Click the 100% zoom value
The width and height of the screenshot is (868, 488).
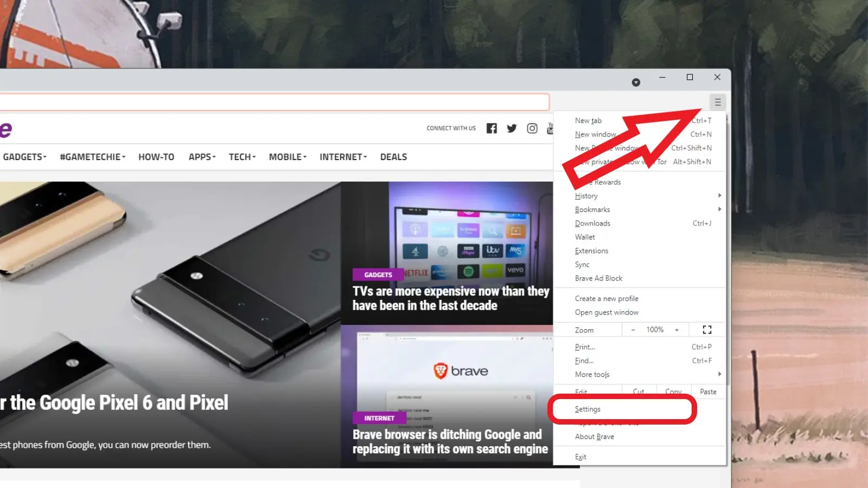click(655, 330)
